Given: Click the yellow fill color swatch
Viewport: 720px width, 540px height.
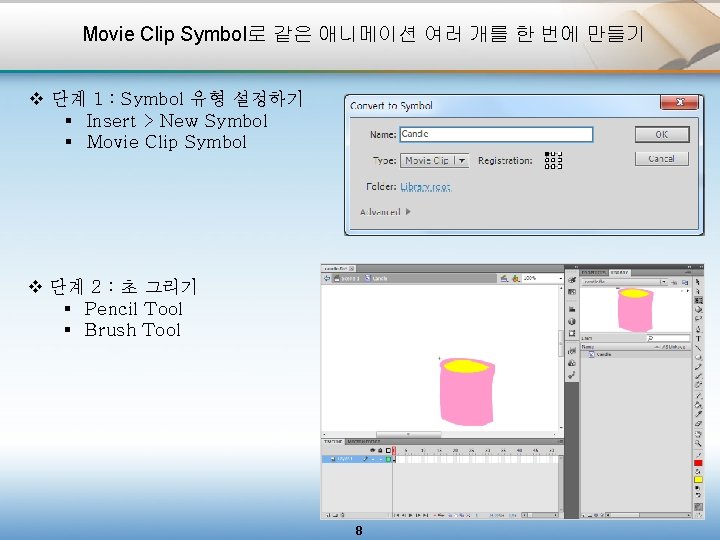Looking at the screenshot, I should coord(698,480).
